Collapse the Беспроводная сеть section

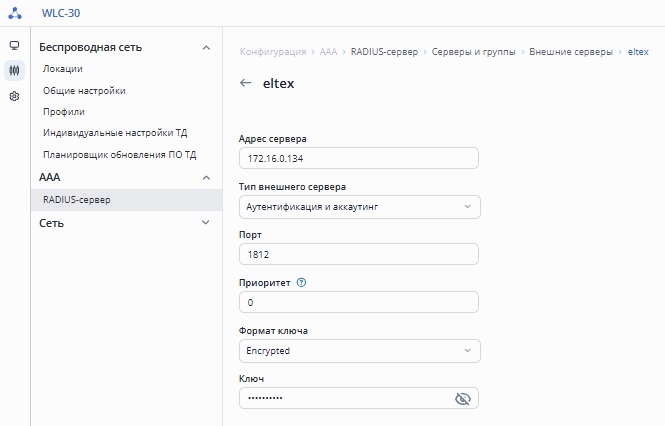tap(206, 47)
